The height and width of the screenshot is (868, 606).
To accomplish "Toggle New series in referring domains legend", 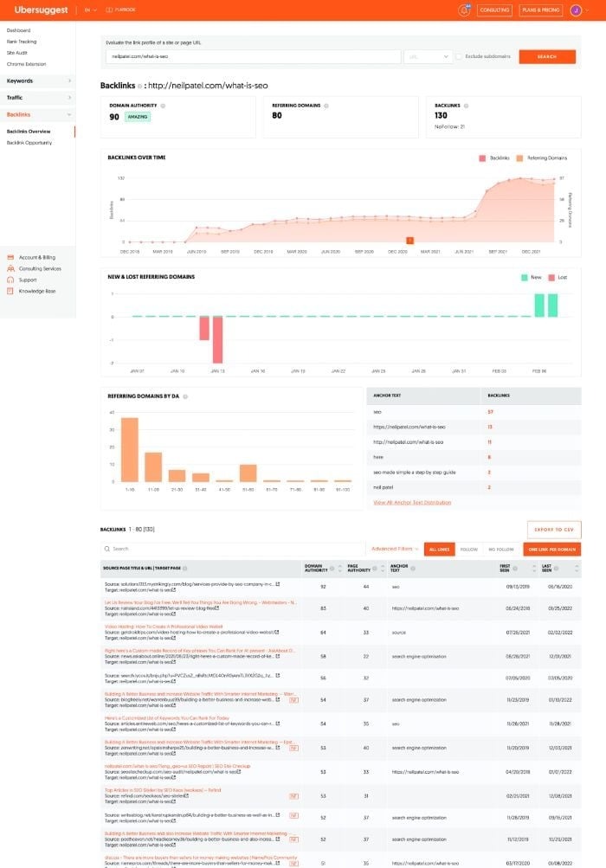I will pos(532,277).
